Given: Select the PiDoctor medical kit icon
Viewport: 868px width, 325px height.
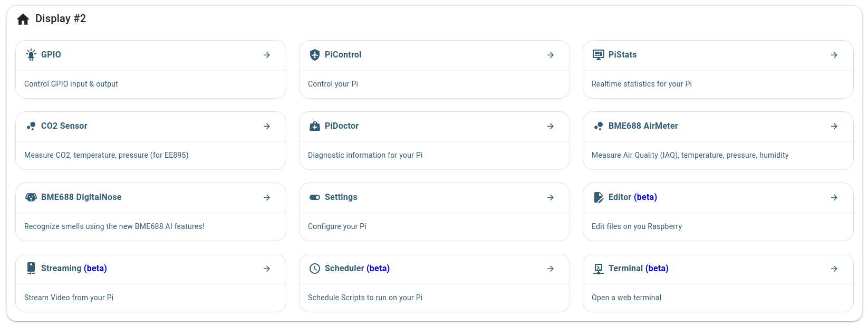Looking at the screenshot, I should 314,126.
